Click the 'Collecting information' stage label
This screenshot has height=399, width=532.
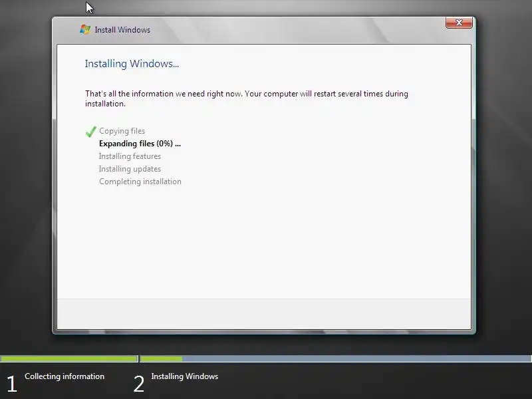[65, 376]
